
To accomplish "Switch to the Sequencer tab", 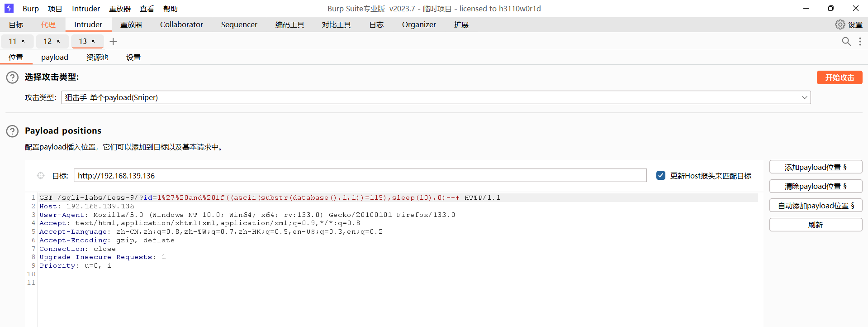I will 239,24.
